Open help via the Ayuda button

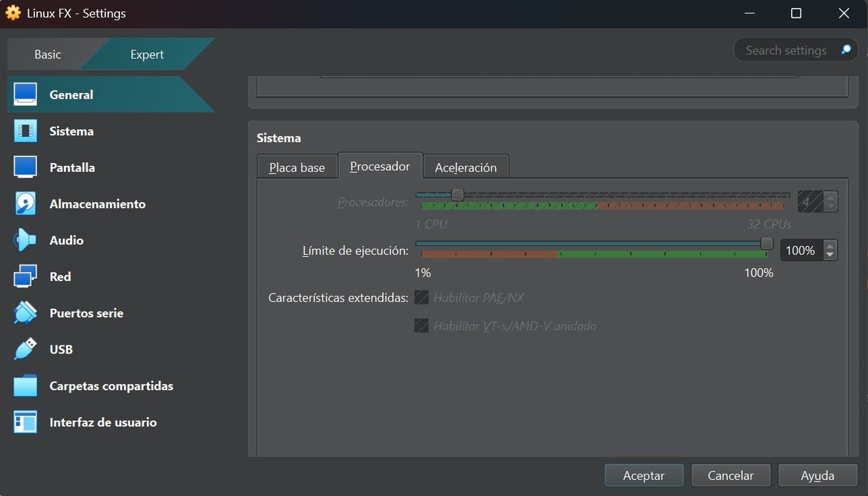coord(817,475)
